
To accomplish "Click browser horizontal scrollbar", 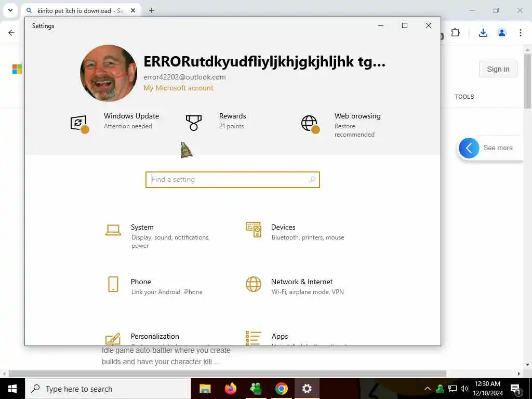I will pos(228,374).
